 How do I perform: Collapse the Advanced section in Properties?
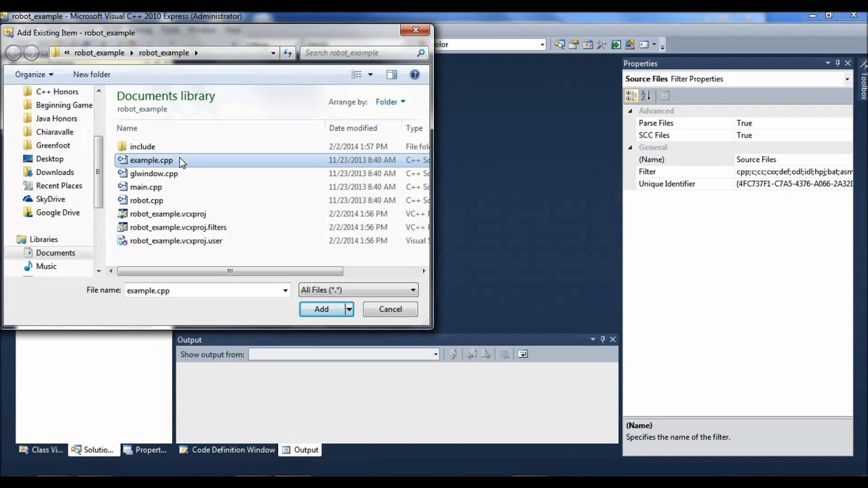coord(630,111)
